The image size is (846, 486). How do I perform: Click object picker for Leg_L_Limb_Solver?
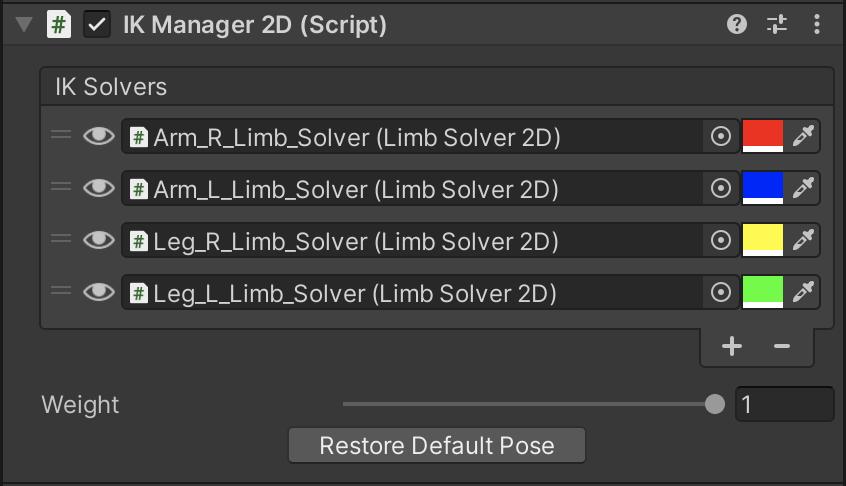coord(720,293)
